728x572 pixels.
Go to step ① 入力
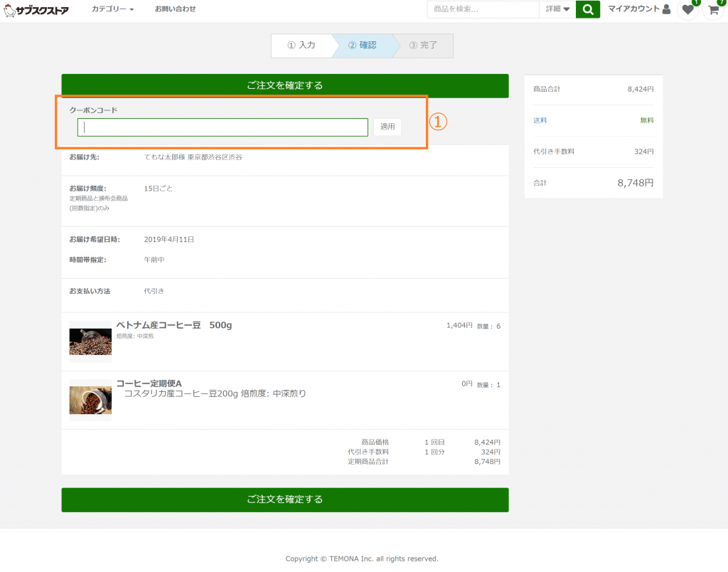pyautogui.click(x=301, y=46)
